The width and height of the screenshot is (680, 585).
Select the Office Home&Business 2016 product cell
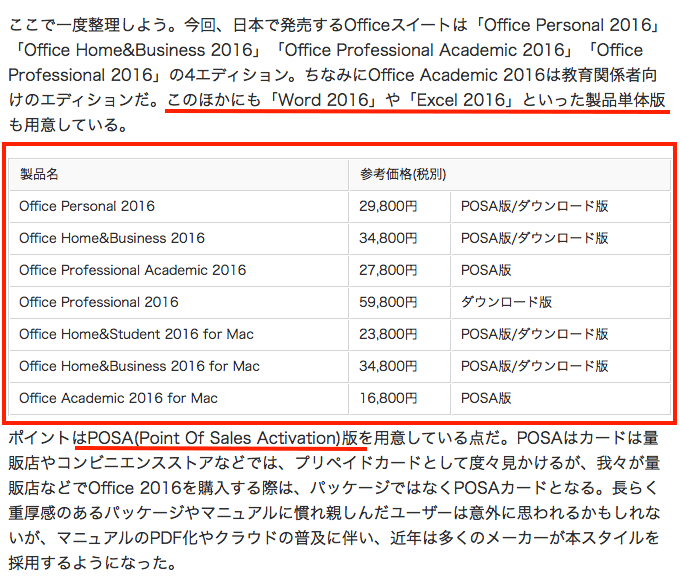tap(179, 239)
